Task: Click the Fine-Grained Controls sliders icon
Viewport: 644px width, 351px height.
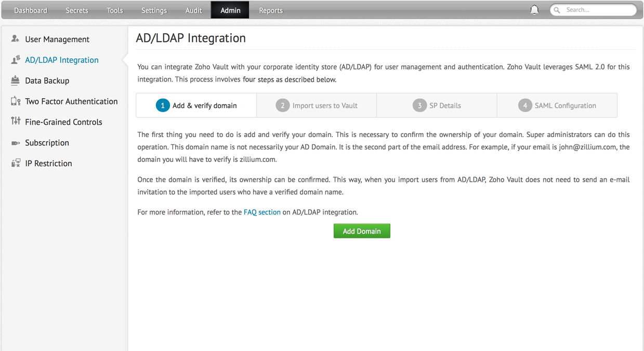Action: point(16,122)
